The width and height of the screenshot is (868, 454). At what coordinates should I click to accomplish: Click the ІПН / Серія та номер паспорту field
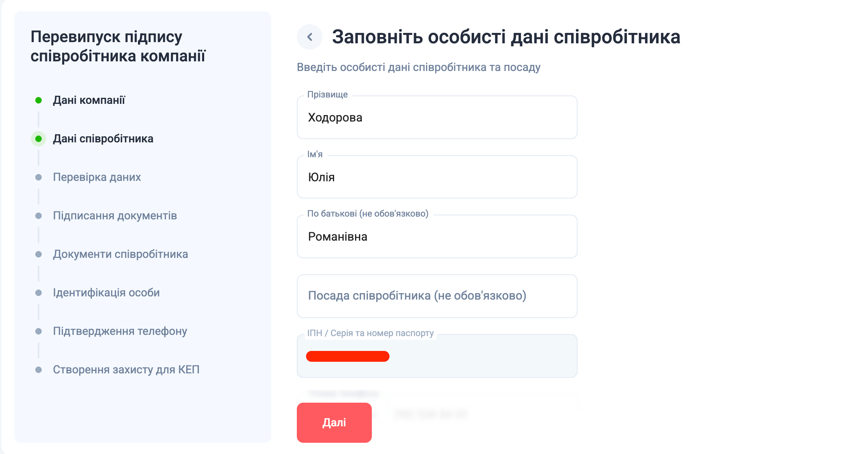tap(437, 356)
